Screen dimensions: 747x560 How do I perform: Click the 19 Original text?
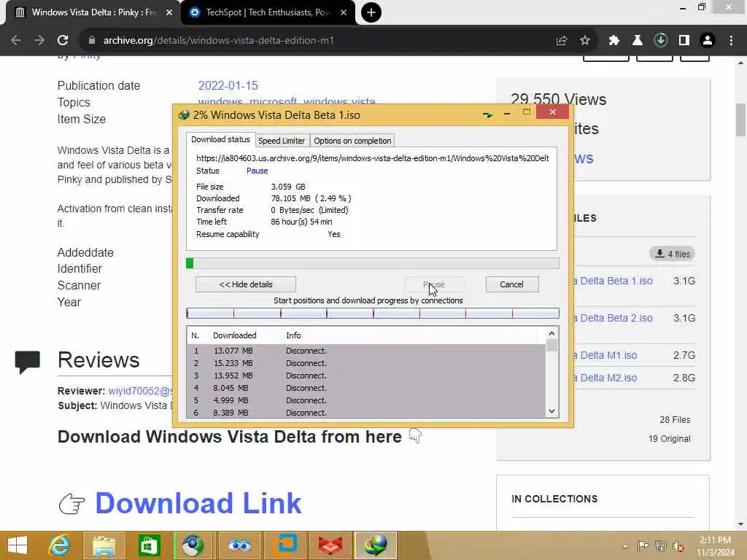pos(669,439)
